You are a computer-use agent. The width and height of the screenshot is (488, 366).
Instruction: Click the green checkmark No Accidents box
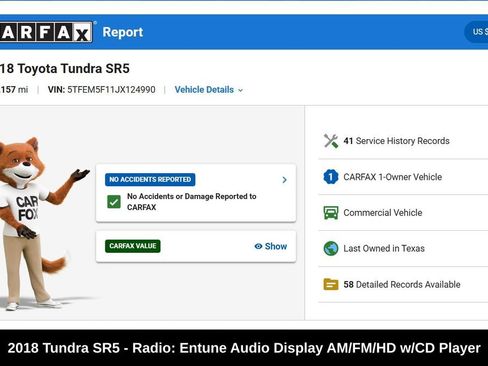(x=114, y=202)
